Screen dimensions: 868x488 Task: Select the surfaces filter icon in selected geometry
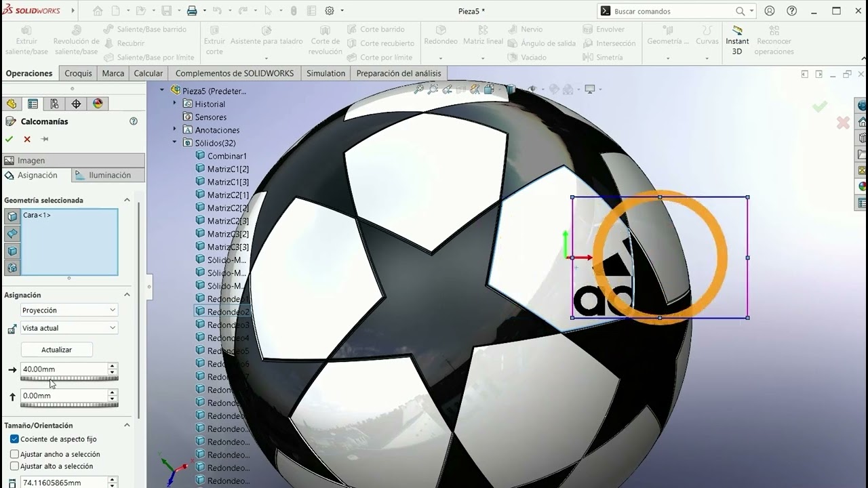click(x=12, y=234)
